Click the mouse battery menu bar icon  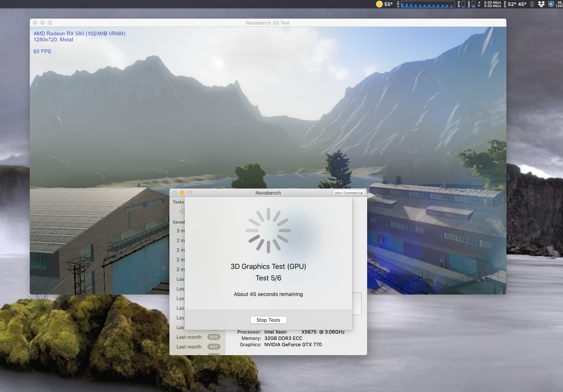pos(532,4)
